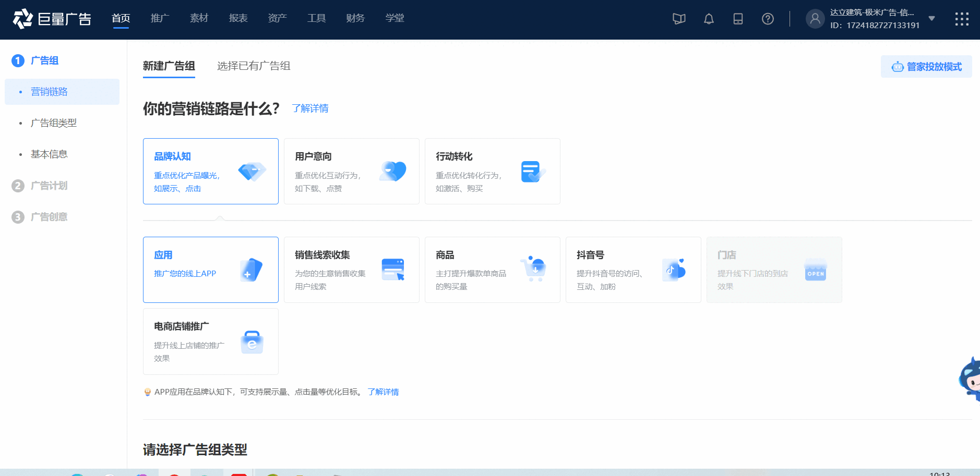This screenshot has height=476, width=980.
Task: Click the 巨量广告 logo
Action: tap(52, 19)
